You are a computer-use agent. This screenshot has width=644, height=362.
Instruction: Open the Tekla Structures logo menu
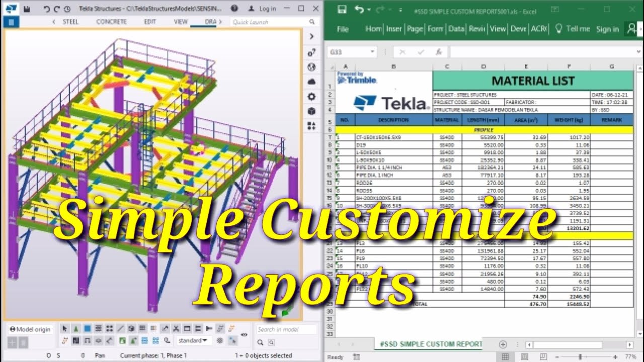[11, 9]
